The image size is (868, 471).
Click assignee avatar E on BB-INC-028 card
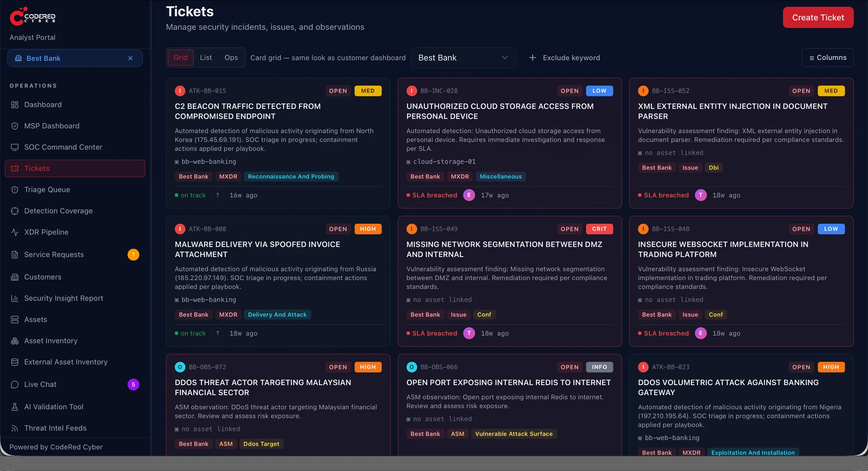(x=469, y=195)
